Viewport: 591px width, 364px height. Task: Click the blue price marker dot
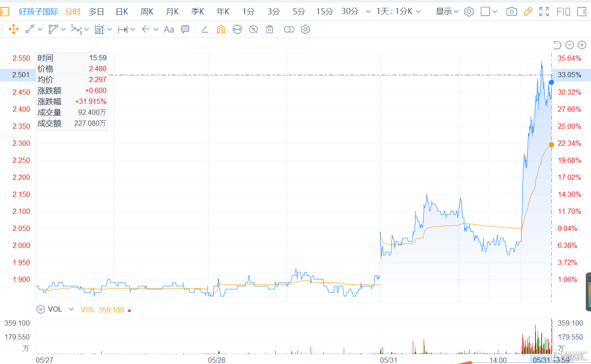pyautogui.click(x=551, y=82)
